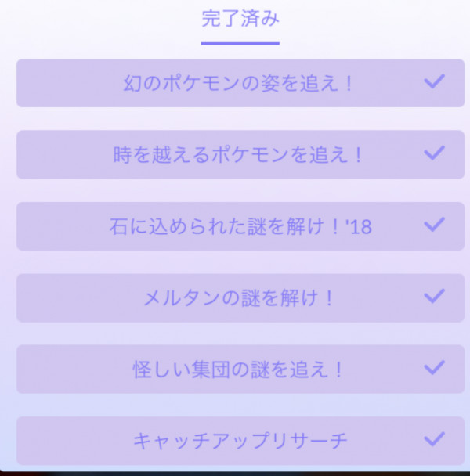This screenshot has width=470, height=476.
Task: Open 石に込められた謎を解け！'18 research
Action: point(240,226)
